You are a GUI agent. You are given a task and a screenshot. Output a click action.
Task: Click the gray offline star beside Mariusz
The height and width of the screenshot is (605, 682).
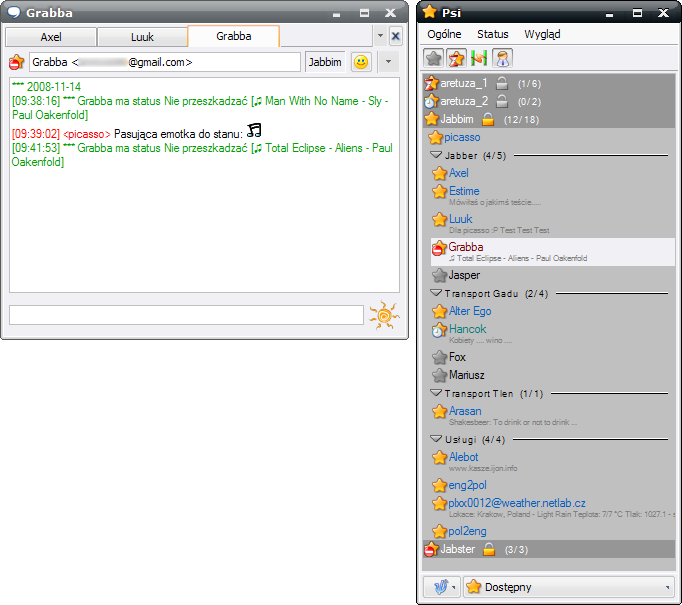[440, 375]
